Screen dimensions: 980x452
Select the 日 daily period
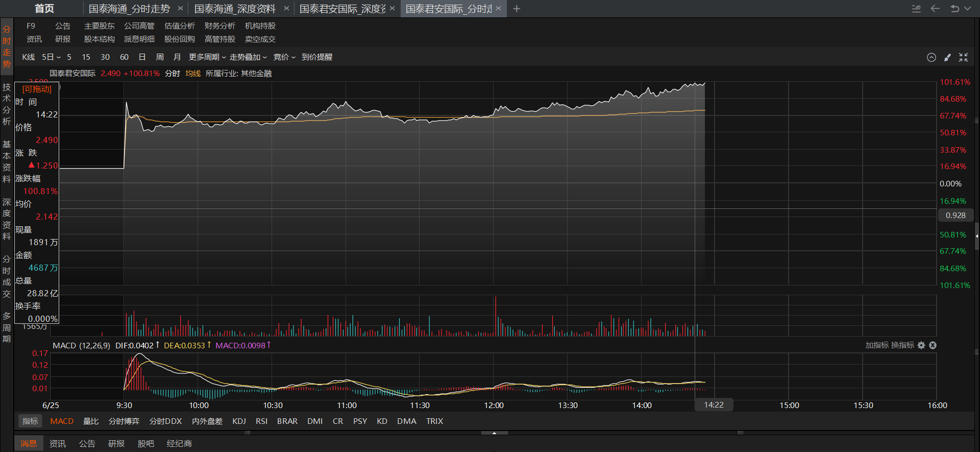(x=142, y=57)
